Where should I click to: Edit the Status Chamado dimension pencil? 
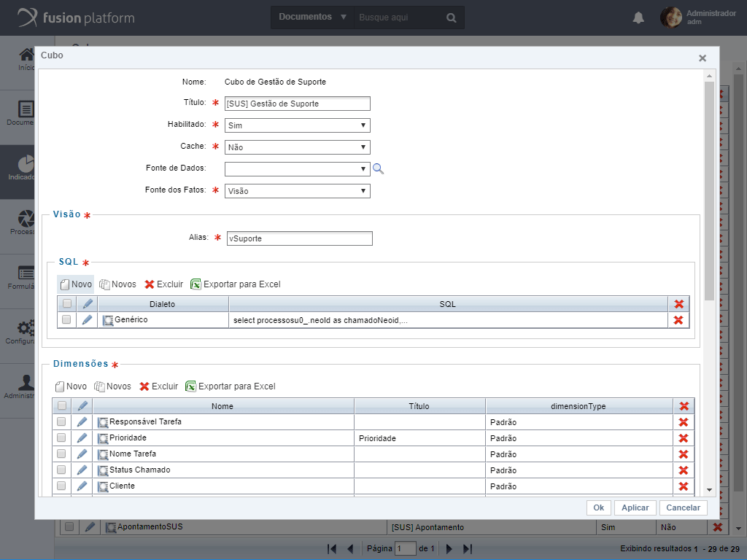82,470
